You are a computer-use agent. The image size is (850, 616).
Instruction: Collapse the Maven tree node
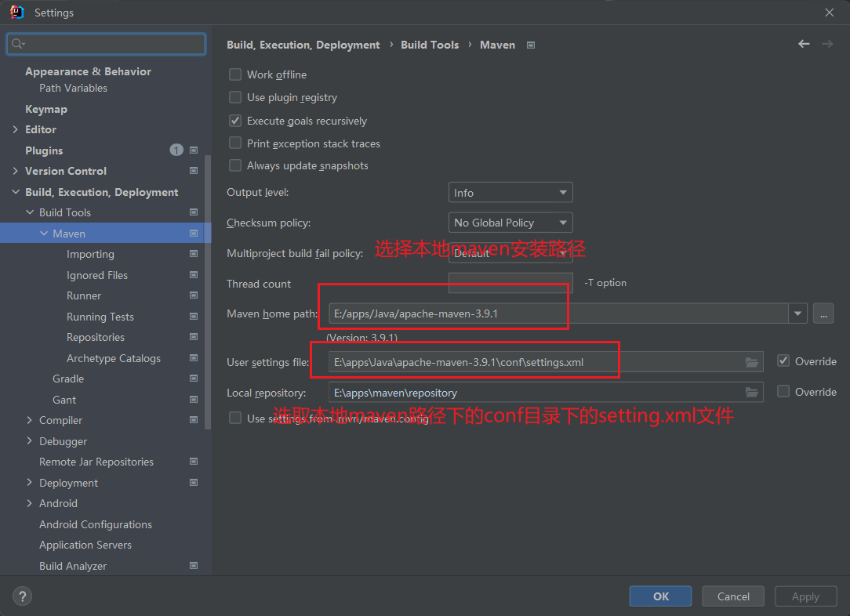pyautogui.click(x=44, y=234)
